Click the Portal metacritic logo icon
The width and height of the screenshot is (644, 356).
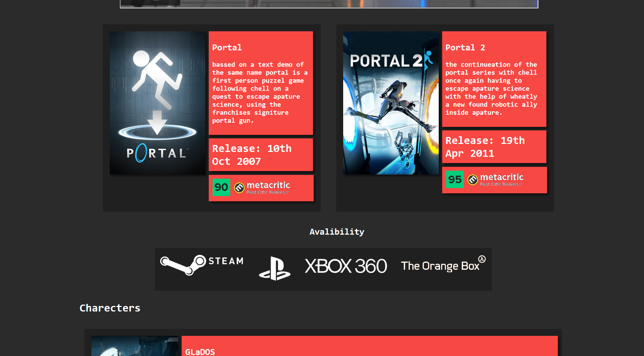[239, 188]
